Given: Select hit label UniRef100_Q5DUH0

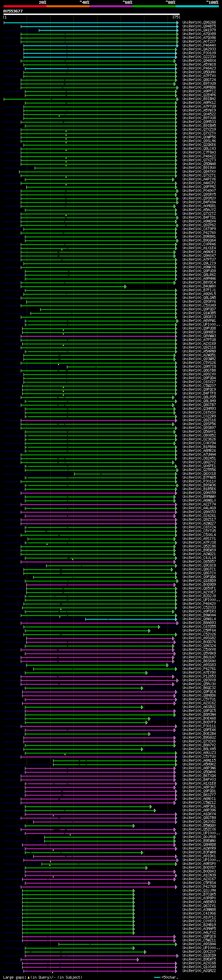Looking at the screenshot, I should (x=199, y=72).
